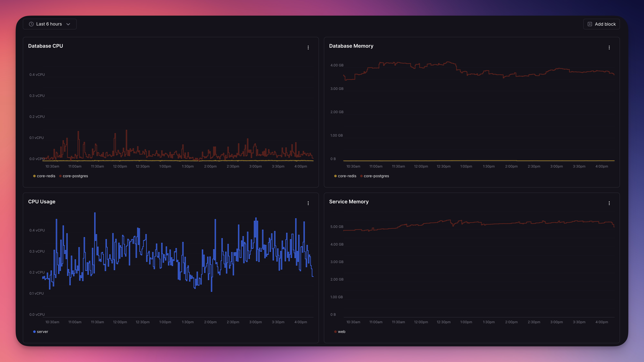Viewport: 644px width, 362px height.
Task: Click the plus icon beside Add block
Action: pos(590,24)
